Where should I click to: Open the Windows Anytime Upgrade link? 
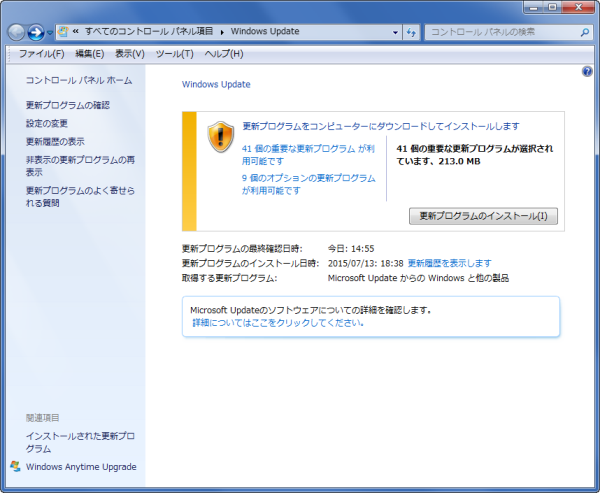tap(81, 467)
